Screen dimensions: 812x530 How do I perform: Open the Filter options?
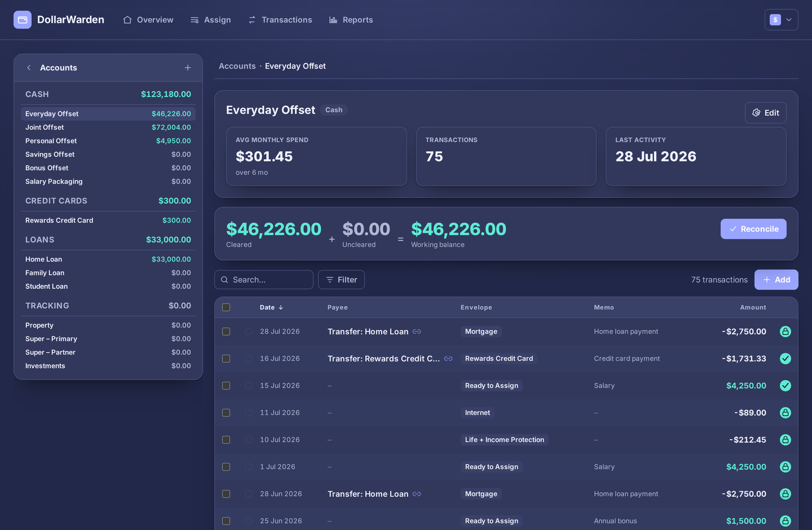click(x=341, y=280)
